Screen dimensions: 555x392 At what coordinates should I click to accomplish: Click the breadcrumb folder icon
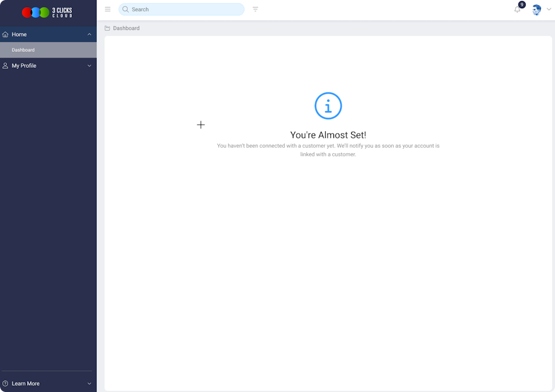pos(107,28)
